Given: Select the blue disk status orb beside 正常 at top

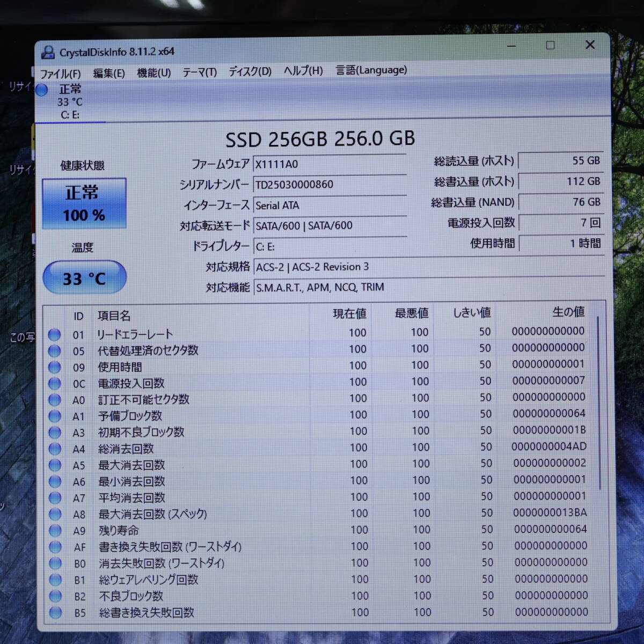Looking at the screenshot, I should pos(42,90).
